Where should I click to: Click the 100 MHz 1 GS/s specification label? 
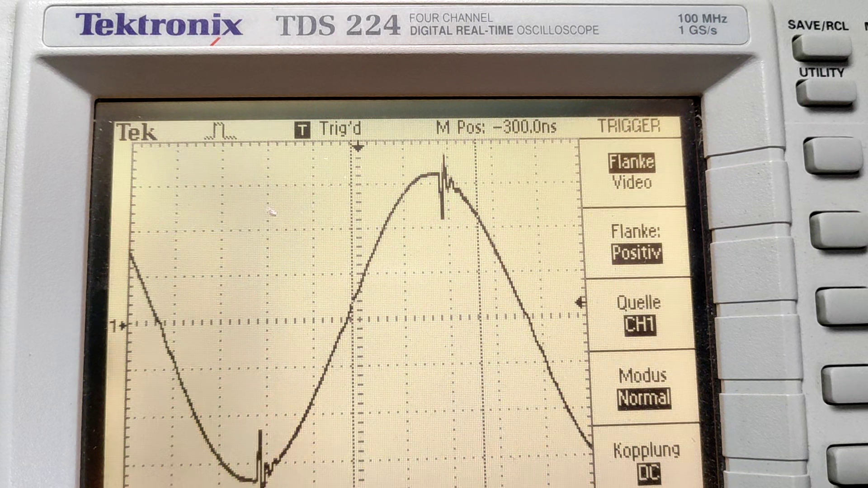702,24
